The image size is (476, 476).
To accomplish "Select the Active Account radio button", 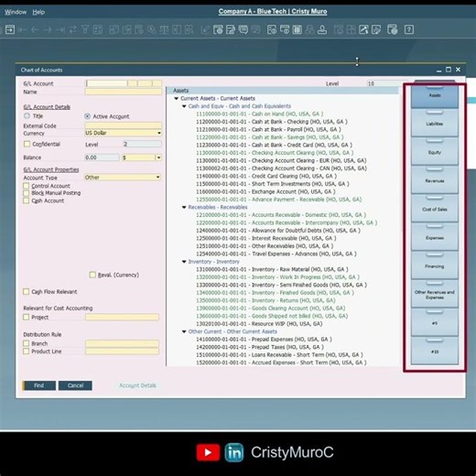I will click(87, 116).
